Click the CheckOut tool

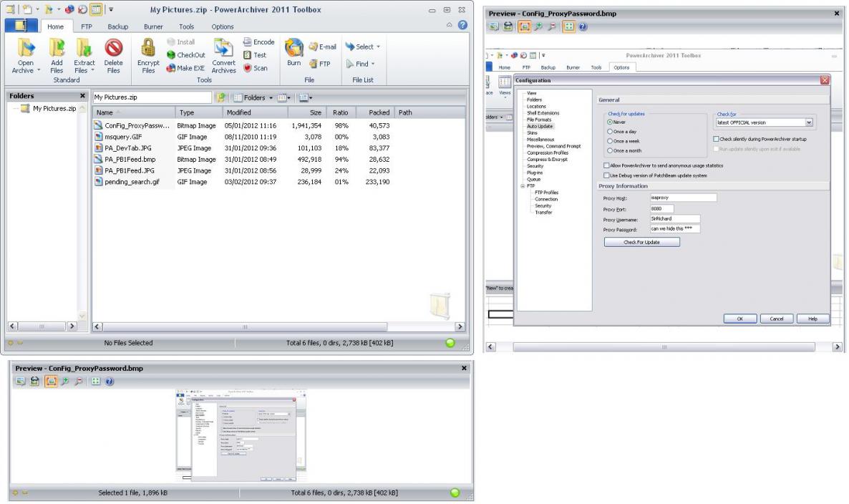pyautogui.click(x=185, y=54)
